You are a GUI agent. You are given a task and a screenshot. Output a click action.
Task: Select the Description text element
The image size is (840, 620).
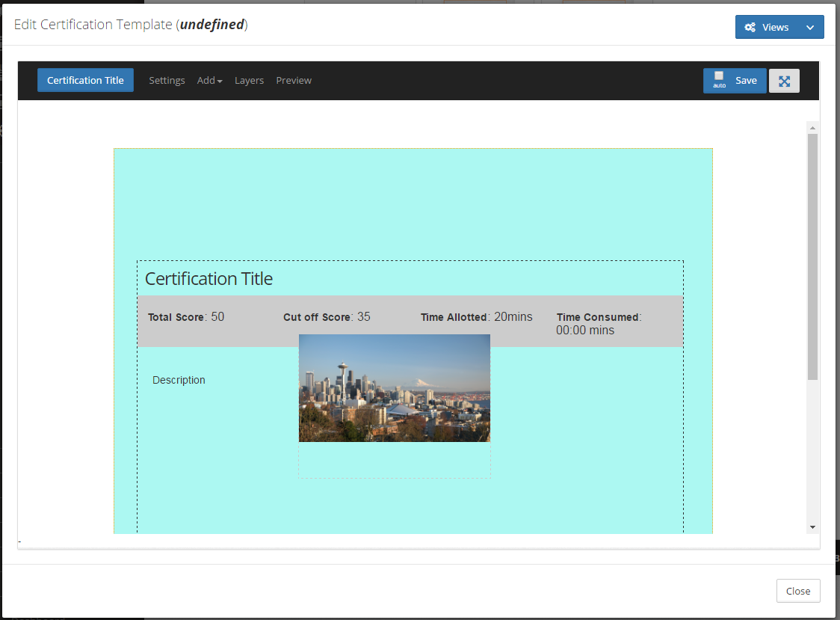[x=179, y=380]
